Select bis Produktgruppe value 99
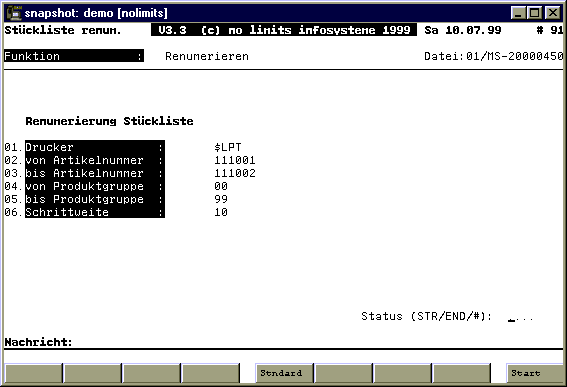The image size is (567, 387). coord(221,199)
